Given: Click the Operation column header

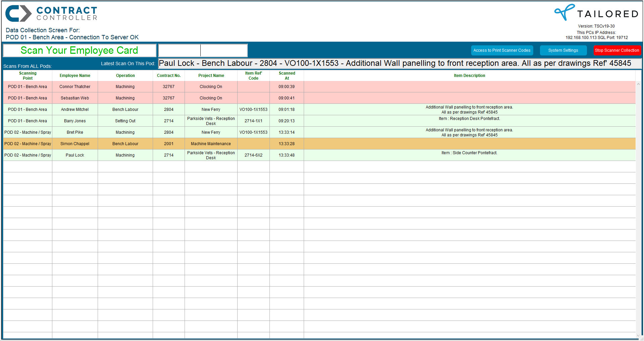Looking at the screenshot, I should [125, 76].
